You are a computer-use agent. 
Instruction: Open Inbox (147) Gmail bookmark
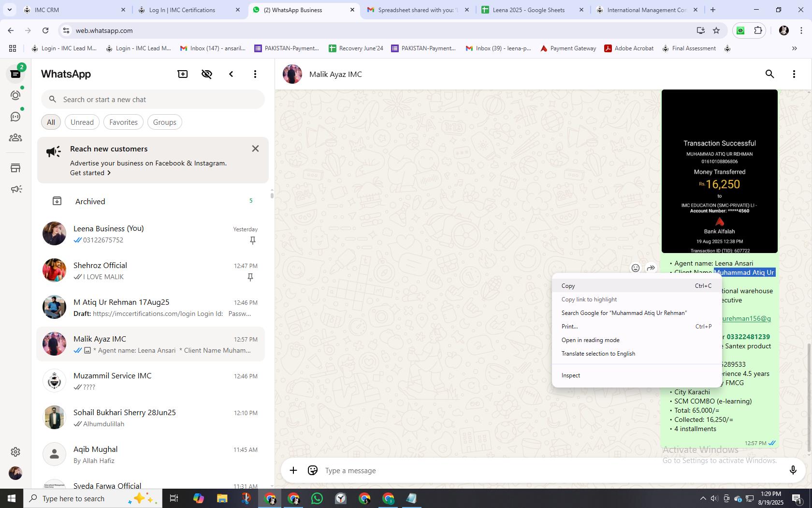(213, 48)
